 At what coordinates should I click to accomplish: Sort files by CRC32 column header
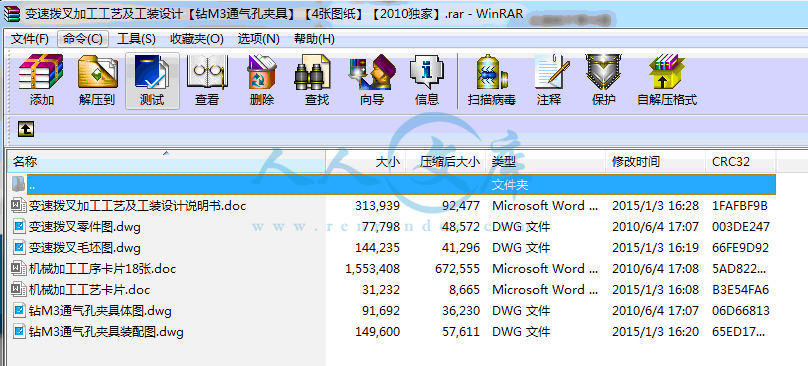tap(740, 162)
